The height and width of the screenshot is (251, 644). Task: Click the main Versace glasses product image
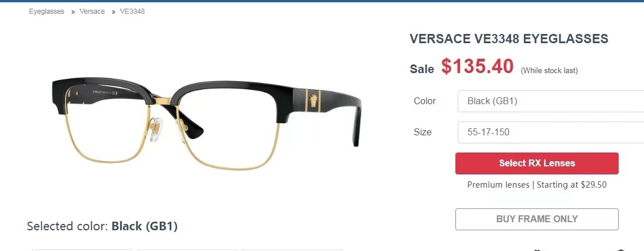click(206, 123)
